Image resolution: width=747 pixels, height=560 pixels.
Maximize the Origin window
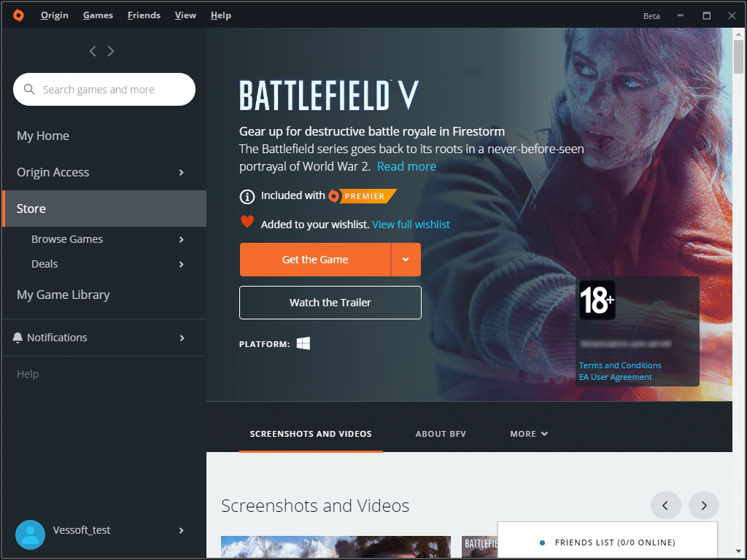(x=706, y=16)
